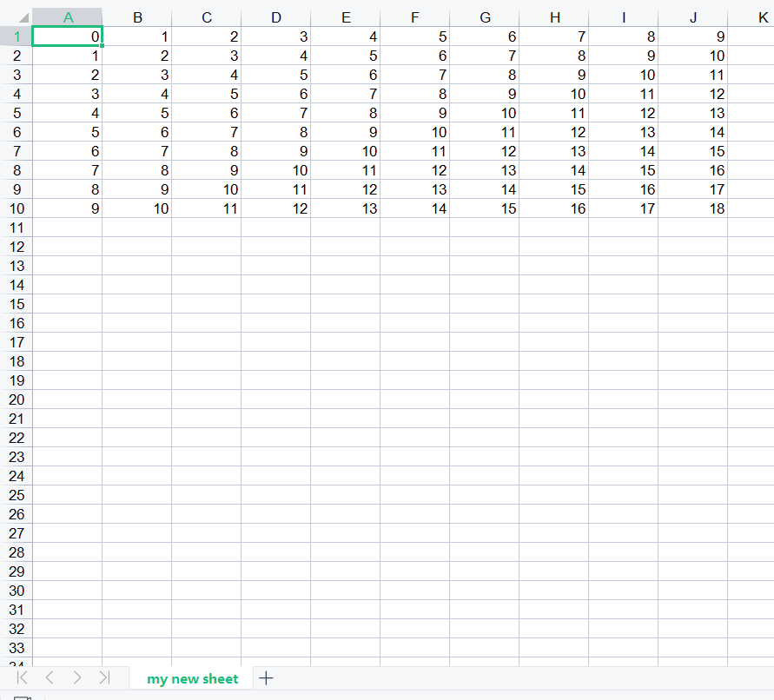Viewport: 774px width, 700px height.
Task: Select row 11 header
Action: pyautogui.click(x=17, y=228)
